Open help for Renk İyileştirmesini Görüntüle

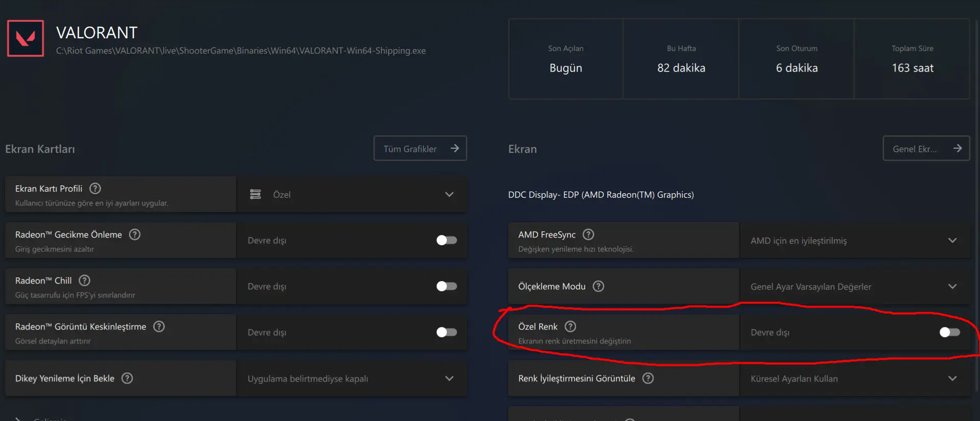648,378
